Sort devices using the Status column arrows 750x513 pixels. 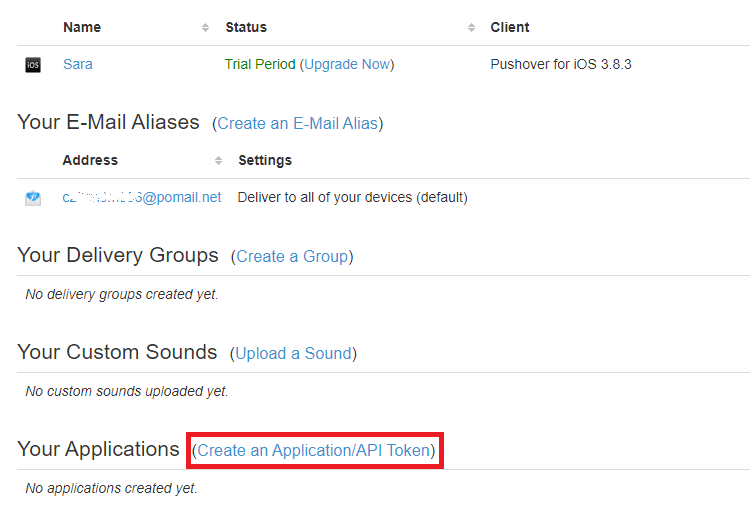tap(471, 27)
